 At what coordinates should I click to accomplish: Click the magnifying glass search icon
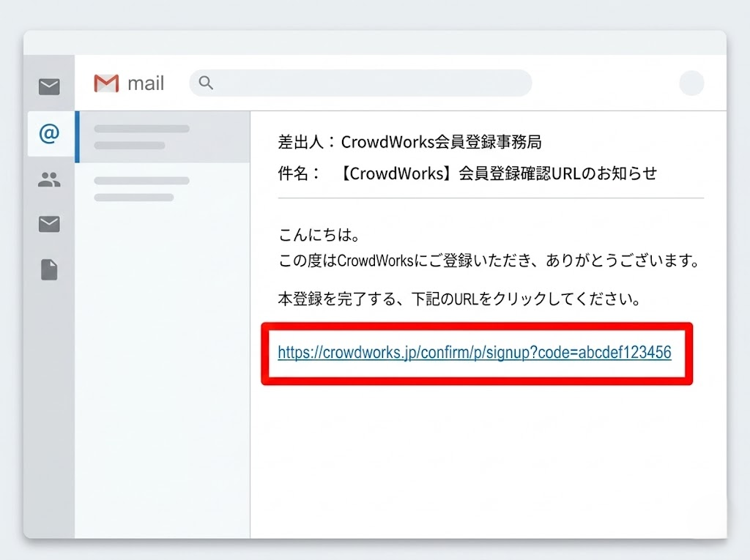click(206, 83)
